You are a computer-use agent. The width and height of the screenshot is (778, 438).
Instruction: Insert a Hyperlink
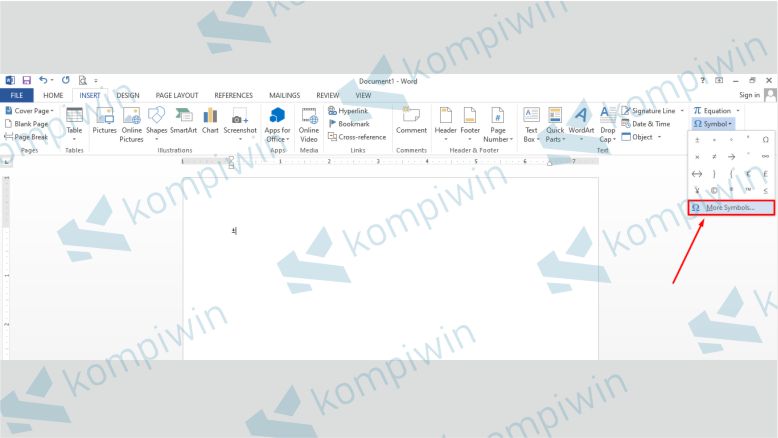click(348, 111)
